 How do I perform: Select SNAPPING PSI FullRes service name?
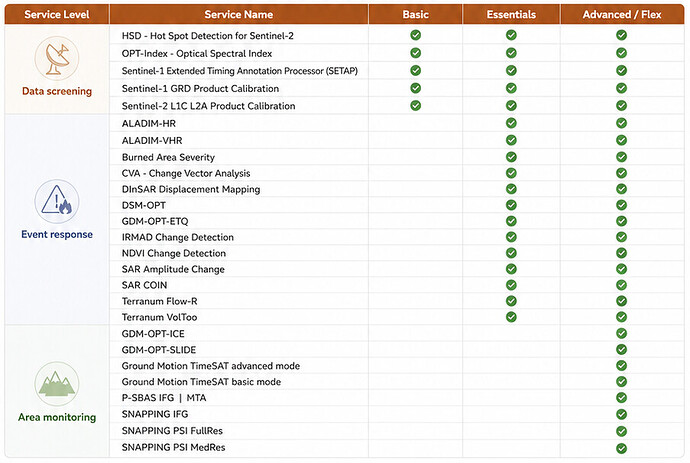pyautogui.click(x=172, y=430)
